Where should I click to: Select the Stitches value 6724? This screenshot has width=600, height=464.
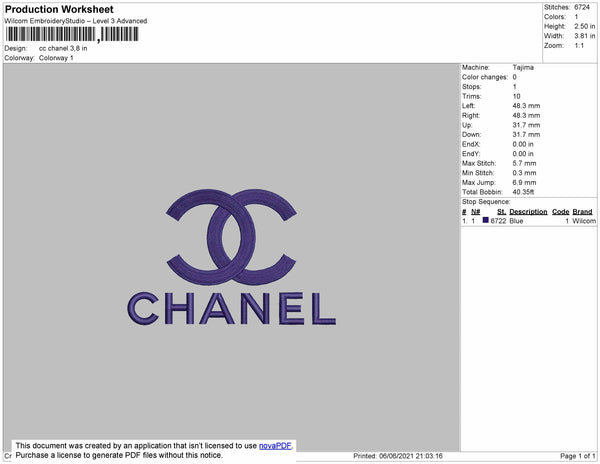(x=582, y=7)
